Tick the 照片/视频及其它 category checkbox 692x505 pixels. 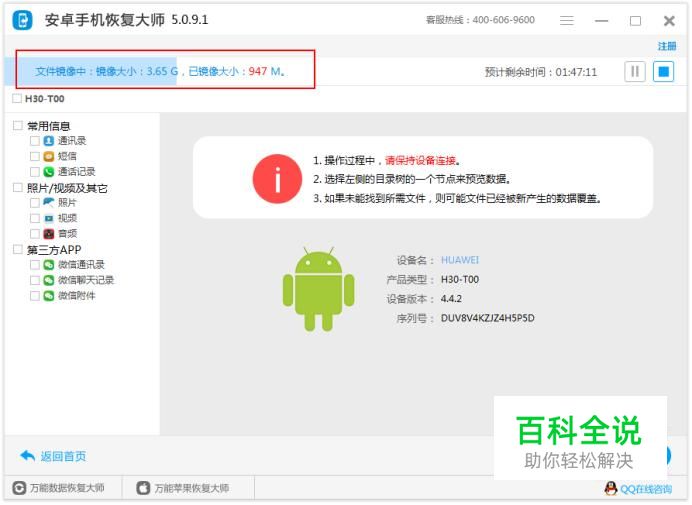pyautogui.click(x=18, y=188)
